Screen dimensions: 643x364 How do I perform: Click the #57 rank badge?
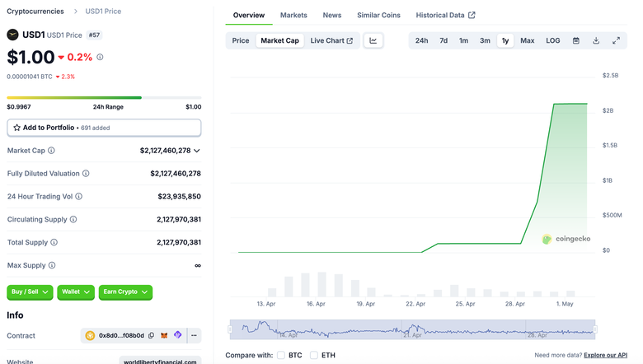click(x=94, y=35)
